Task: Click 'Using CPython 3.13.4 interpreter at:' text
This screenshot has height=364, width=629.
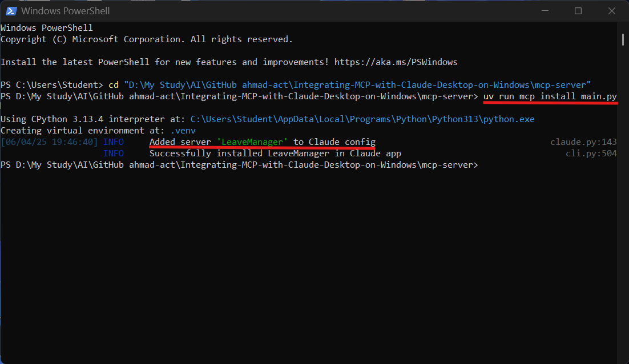Action: pos(92,119)
